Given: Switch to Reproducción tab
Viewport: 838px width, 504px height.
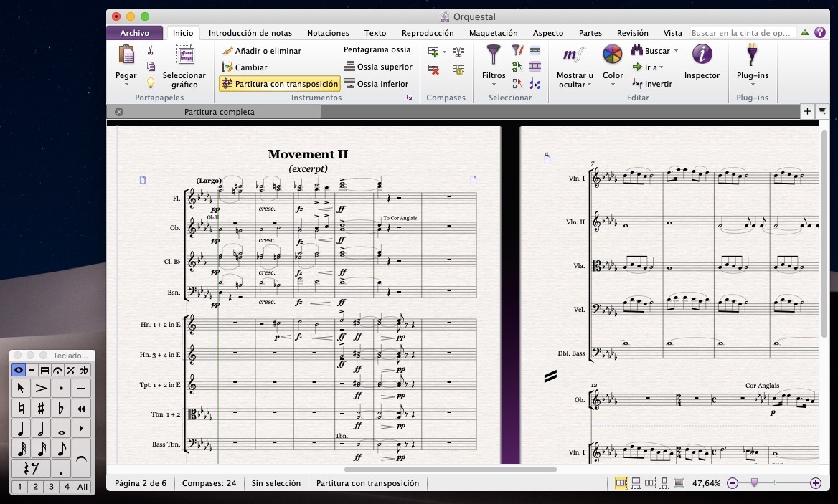Looking at the screenshot, I should [x=428, y=33].
